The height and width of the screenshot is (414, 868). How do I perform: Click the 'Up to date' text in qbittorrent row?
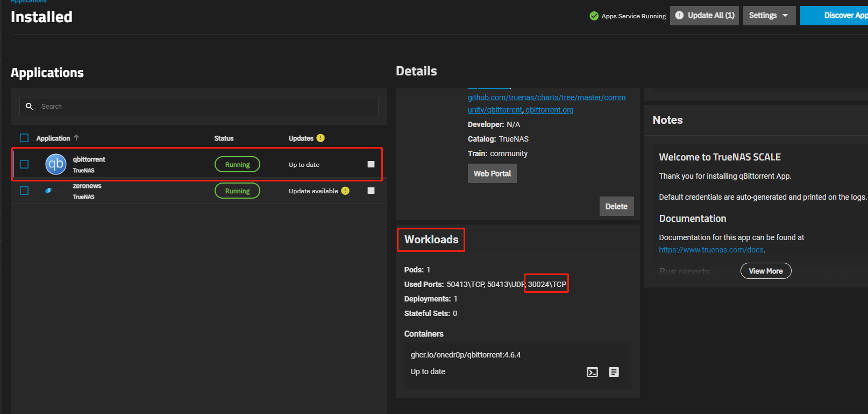(x=304, y=165)
